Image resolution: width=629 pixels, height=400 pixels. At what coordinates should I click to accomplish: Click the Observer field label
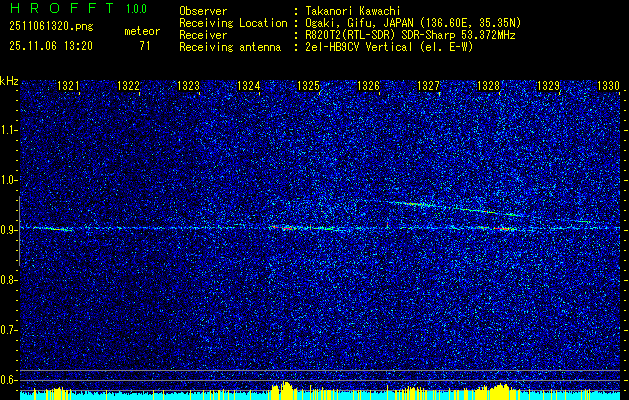click(203, 11)
